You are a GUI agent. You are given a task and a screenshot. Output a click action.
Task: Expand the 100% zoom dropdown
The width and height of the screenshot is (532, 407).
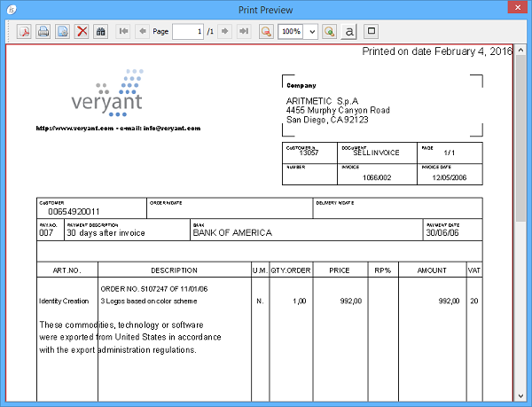[x=311, y=31]
